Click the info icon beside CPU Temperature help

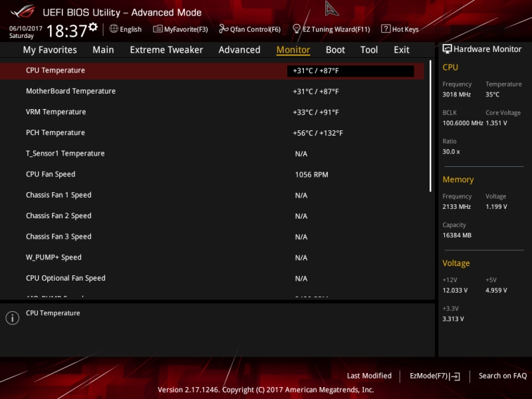point(12,318)
